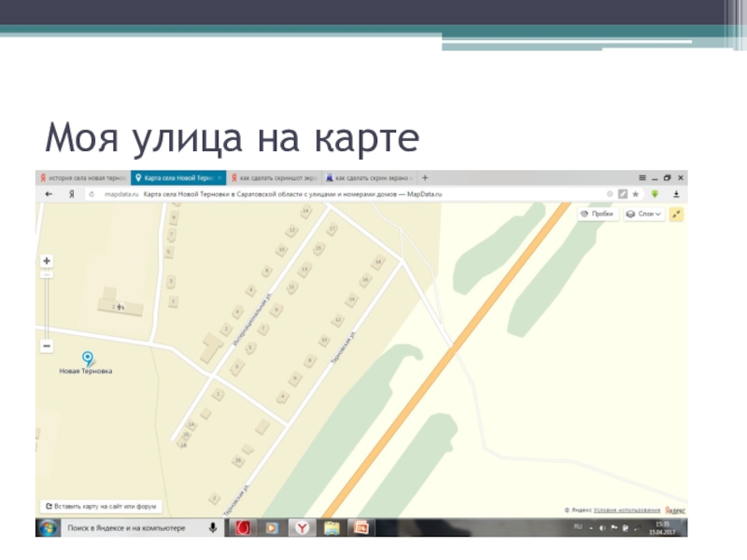Switch to 'история села новая терновка' tab

click(x=82, y=176)
